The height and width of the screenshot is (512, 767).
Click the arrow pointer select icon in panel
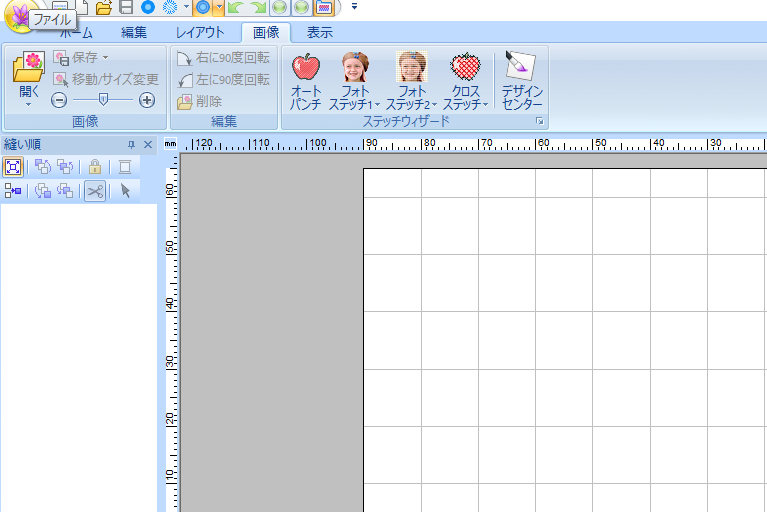click(126, 191)
